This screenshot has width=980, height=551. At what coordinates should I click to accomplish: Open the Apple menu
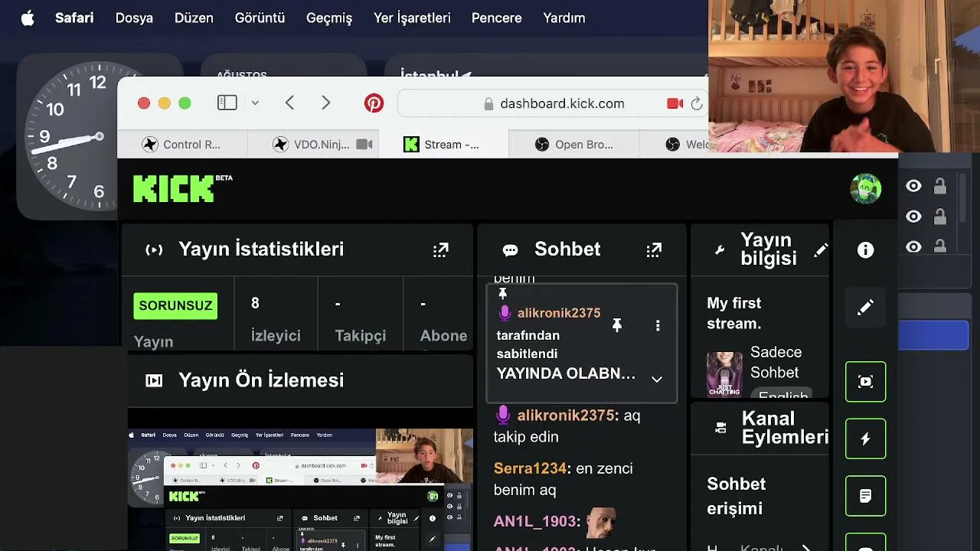click(28, 18)
